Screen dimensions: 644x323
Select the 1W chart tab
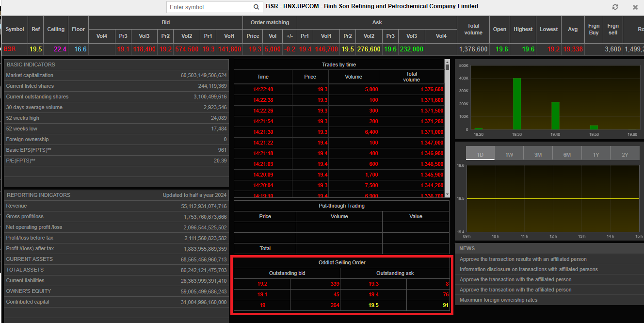509,154
